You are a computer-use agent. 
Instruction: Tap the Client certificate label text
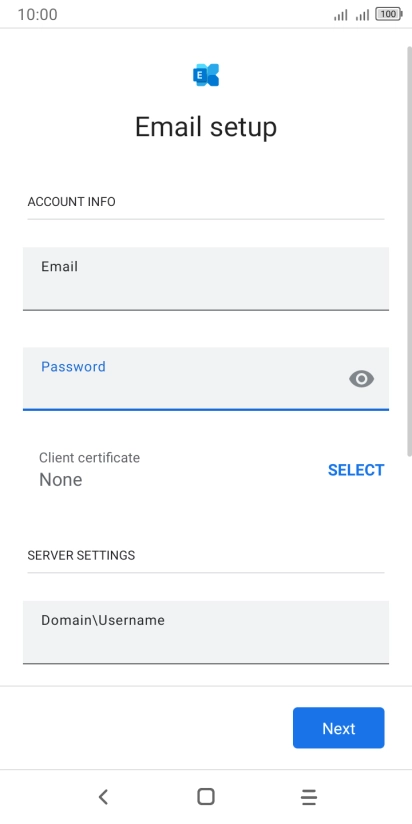[x=90, y=458]
